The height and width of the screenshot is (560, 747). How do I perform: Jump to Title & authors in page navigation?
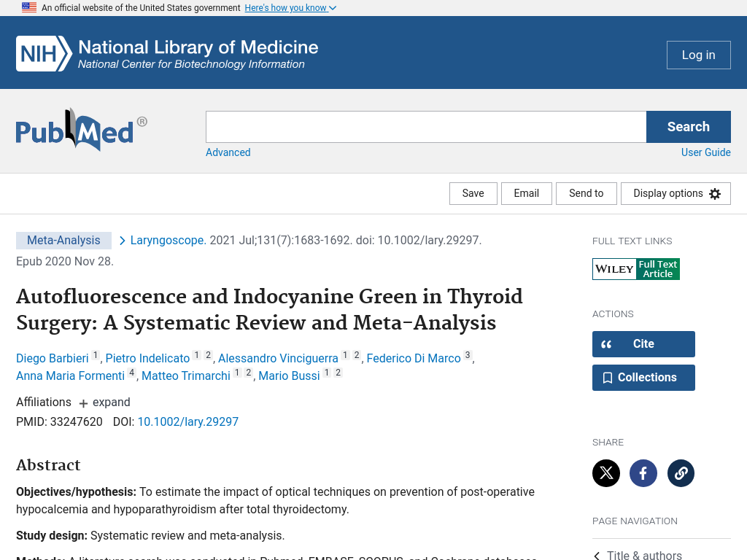pos(643,556)
